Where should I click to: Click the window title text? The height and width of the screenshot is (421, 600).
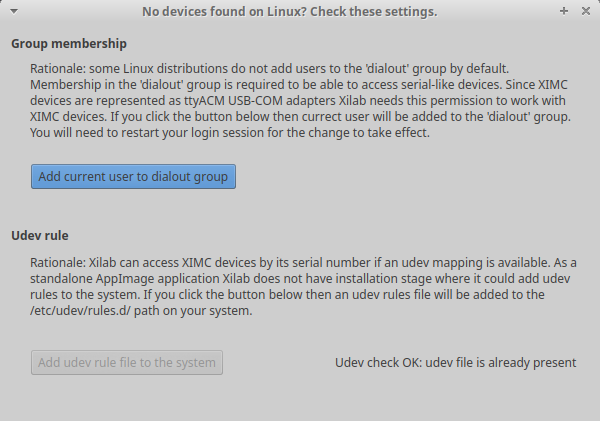pyautogui.click(x=290, y=10)
